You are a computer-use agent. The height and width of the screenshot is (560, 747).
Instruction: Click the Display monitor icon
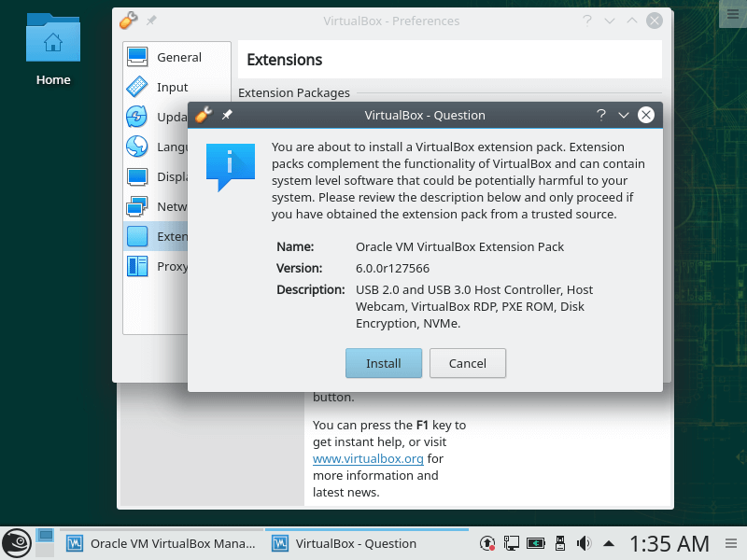(x=137, y=176)
